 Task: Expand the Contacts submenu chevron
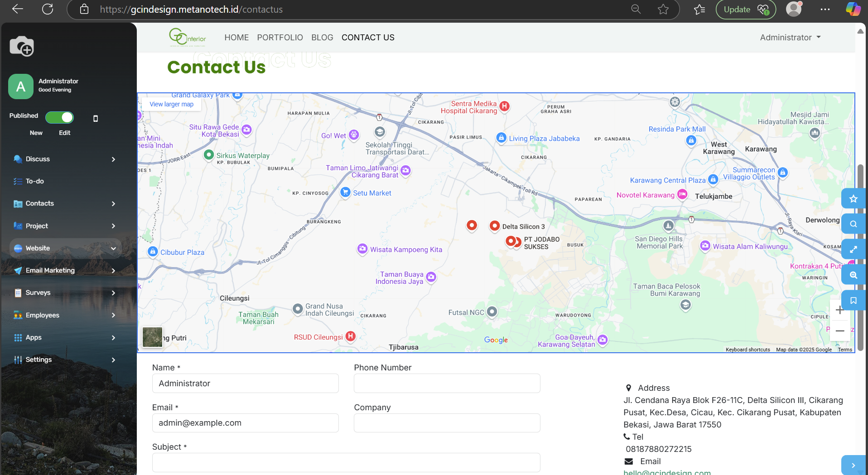coord(113,204)
